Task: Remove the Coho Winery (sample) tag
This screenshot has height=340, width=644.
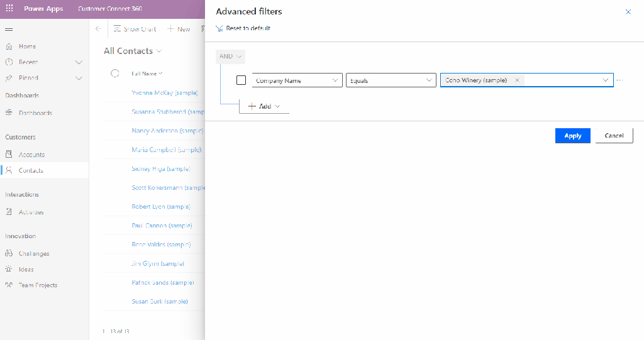Action: click(x=517, y=80)
